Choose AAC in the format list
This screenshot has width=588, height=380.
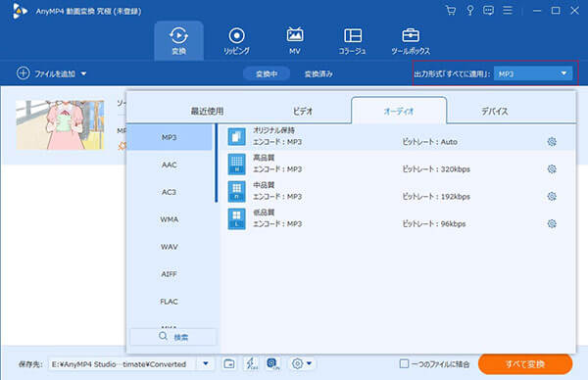click(x=170, y=165)
